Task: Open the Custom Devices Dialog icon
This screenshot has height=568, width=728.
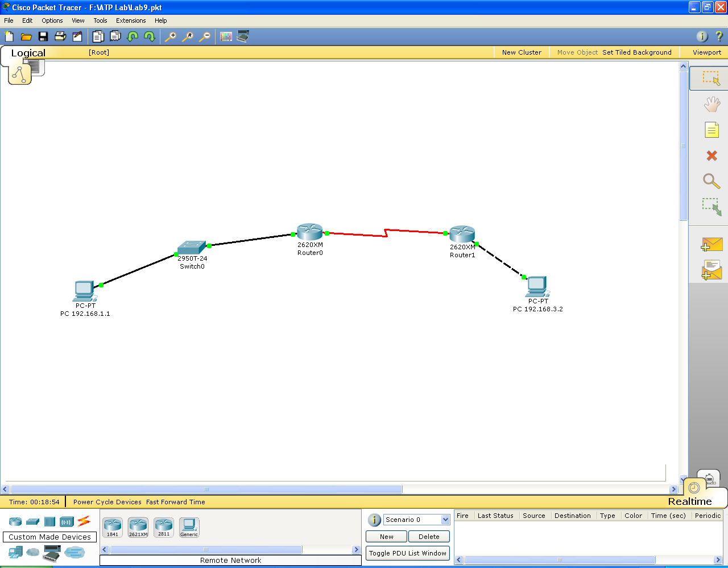Action: (x=243, y=36)
